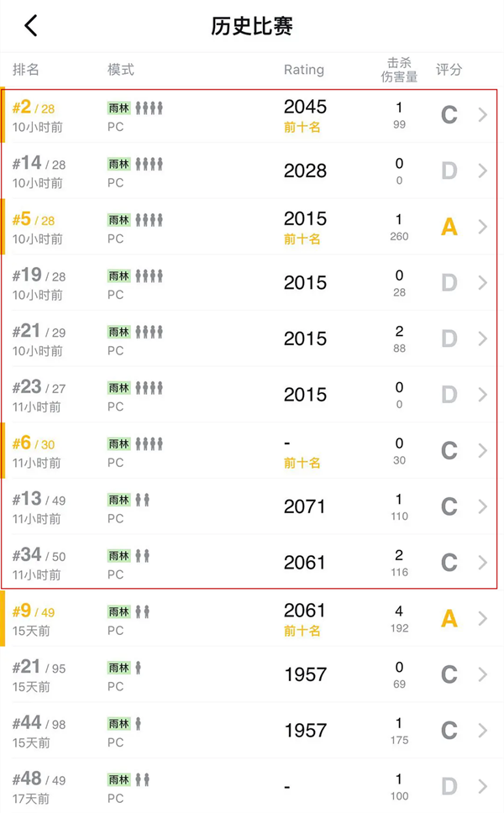This screenshot has height=813, width=504.
Task: Expand the #6/30 match using its arrow
Action: 482,451
